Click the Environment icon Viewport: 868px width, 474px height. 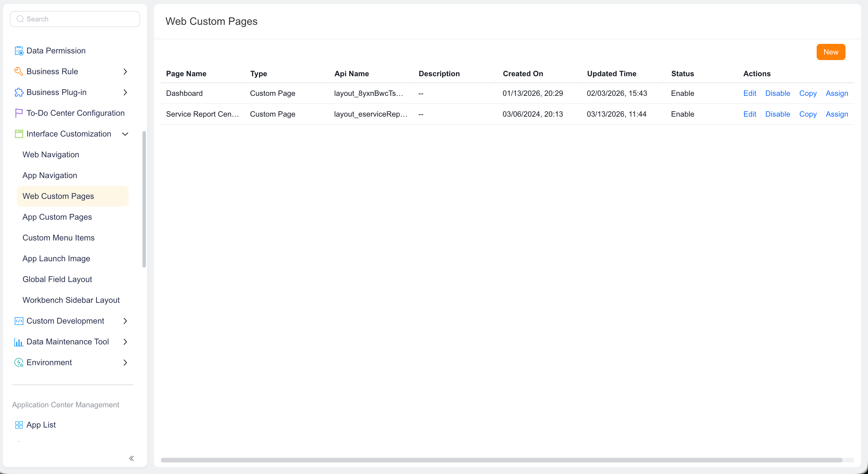click(19, 363)
